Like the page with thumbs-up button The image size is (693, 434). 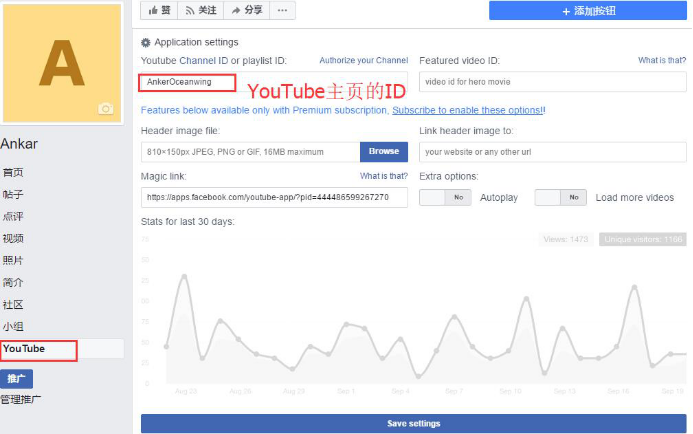pyautogui.click(x=159, y=10)
